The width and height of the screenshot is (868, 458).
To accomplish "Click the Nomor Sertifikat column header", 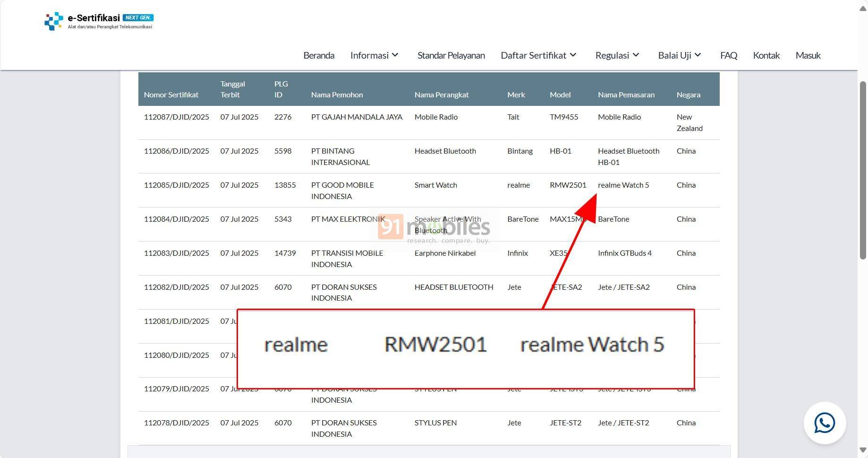I will click(171, 95).
